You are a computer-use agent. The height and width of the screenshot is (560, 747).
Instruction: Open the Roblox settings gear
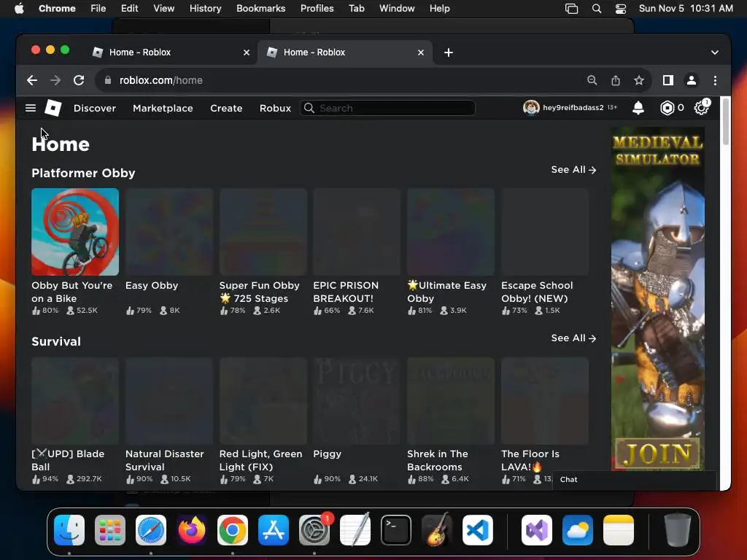(701, 108)
